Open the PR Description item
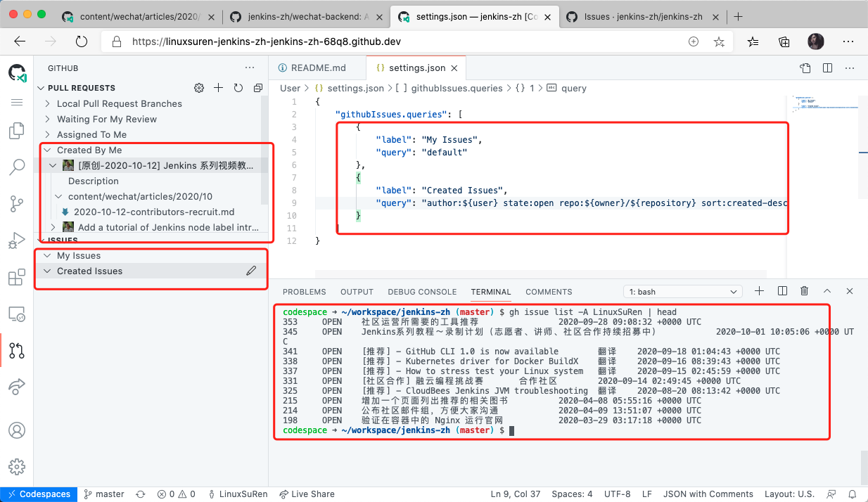 tap(94, 181)
